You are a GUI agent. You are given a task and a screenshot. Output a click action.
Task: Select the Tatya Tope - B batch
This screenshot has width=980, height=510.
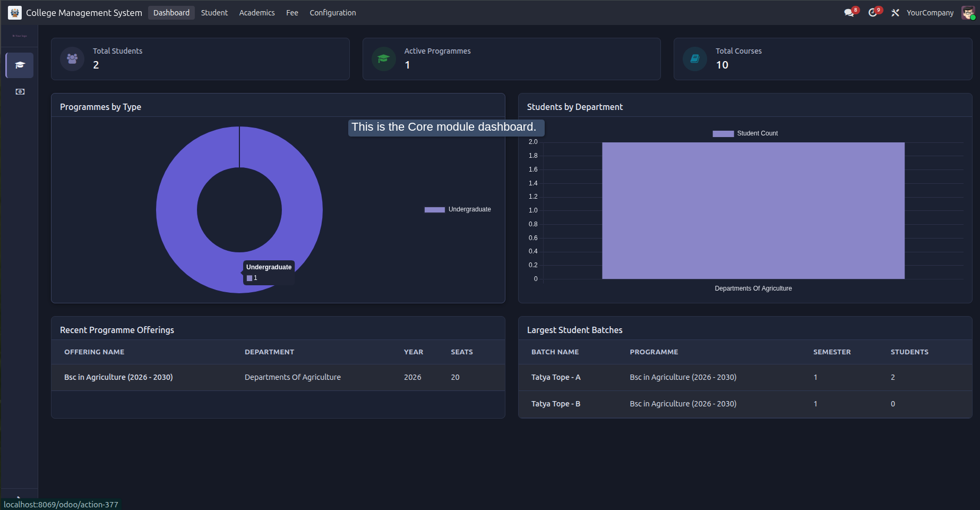(x=556, y=404)
